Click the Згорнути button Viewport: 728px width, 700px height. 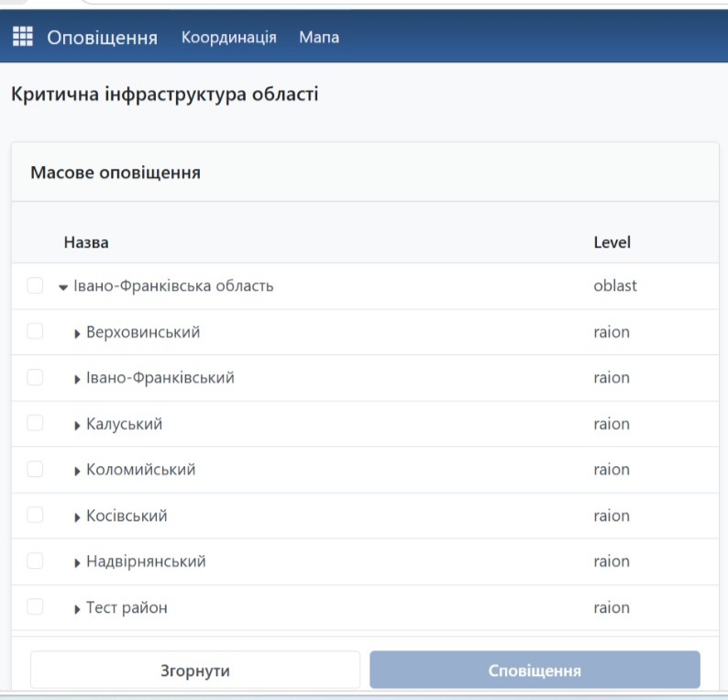(x=195, y=670)
